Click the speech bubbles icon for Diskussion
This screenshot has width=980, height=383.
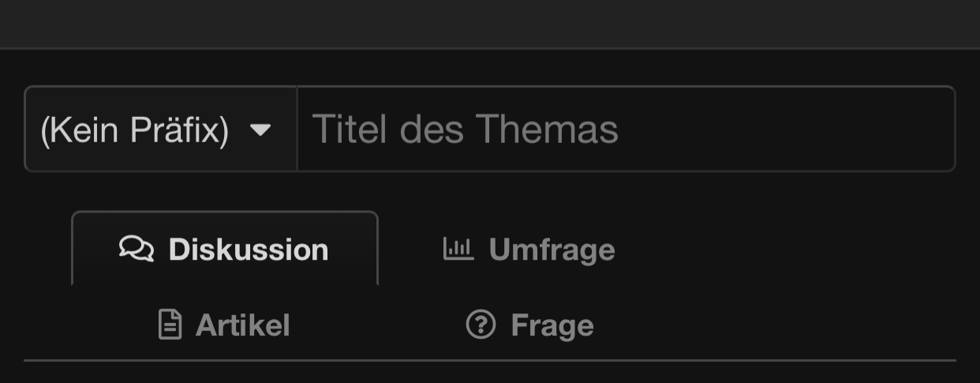coord(137,249)
